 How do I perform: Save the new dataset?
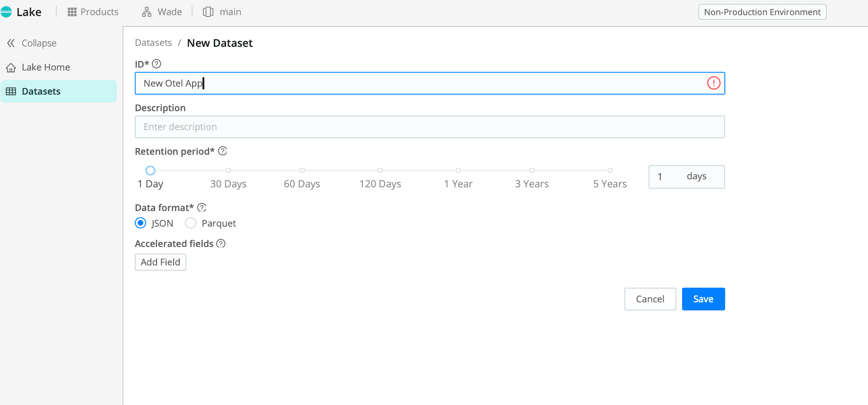coord(703,299)
